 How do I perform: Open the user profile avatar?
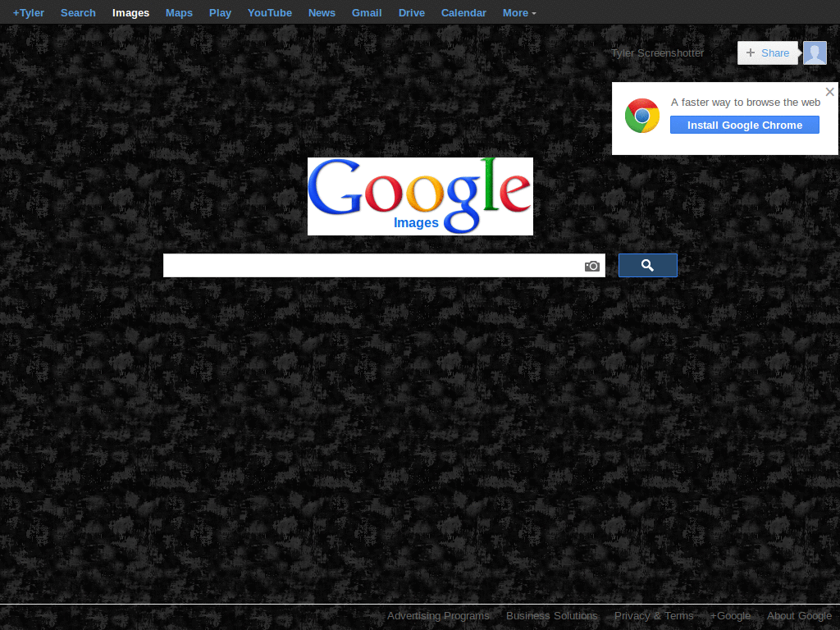(x=815, y=53)
